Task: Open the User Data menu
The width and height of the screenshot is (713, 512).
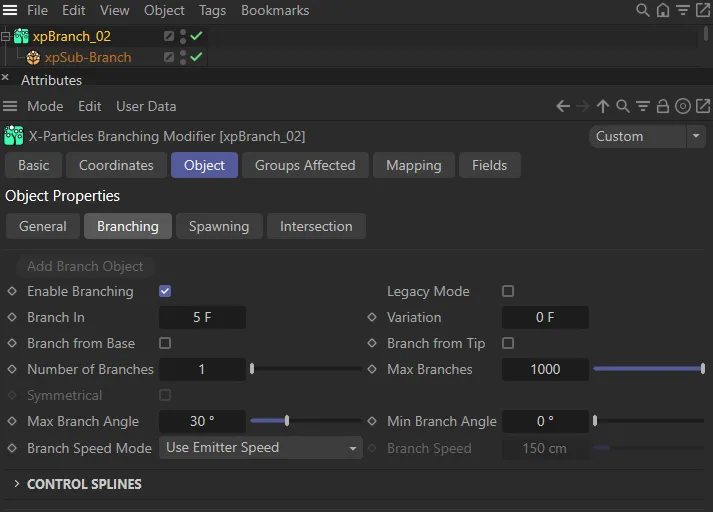Action: pyautogui.click(x=146, y=106)
